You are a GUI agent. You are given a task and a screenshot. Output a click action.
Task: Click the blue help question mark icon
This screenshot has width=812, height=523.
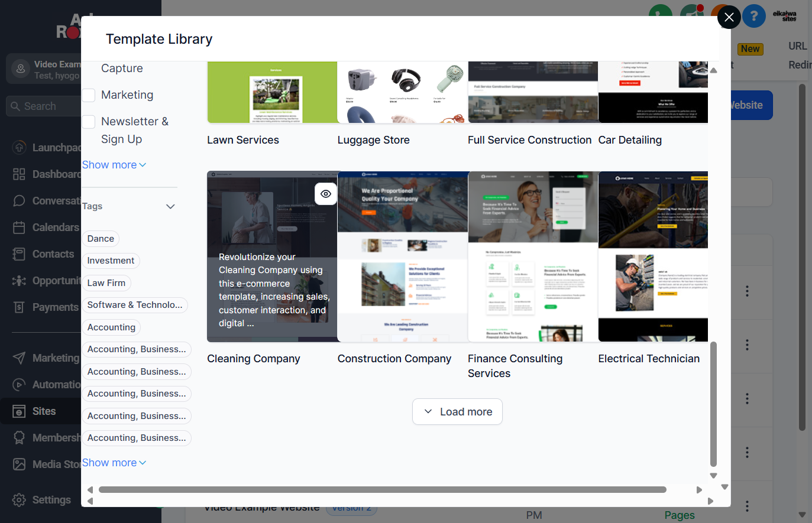754,17
